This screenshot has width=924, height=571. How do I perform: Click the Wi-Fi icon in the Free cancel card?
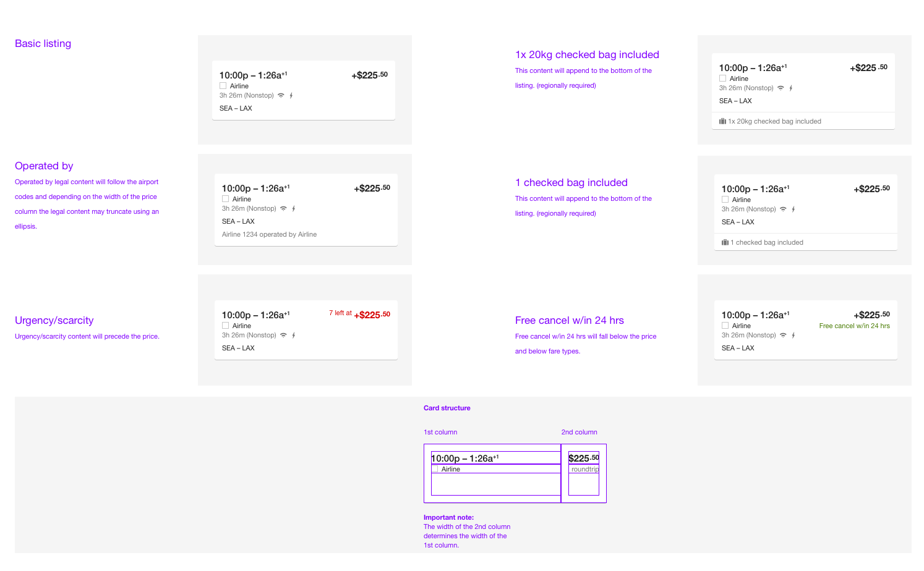783,335
